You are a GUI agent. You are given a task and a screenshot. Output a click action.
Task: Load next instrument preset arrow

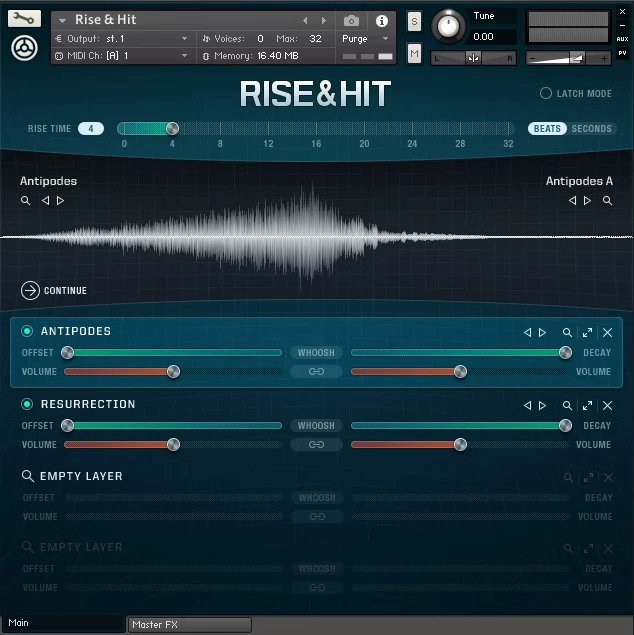pyautogui.click(x=324, y=20)
